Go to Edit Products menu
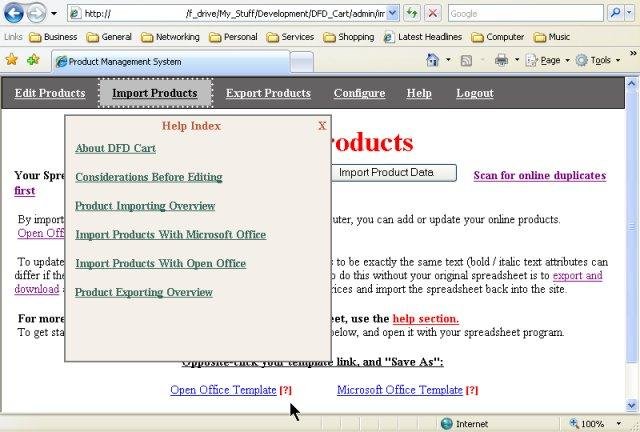640x432 pixels. (50, 93)
